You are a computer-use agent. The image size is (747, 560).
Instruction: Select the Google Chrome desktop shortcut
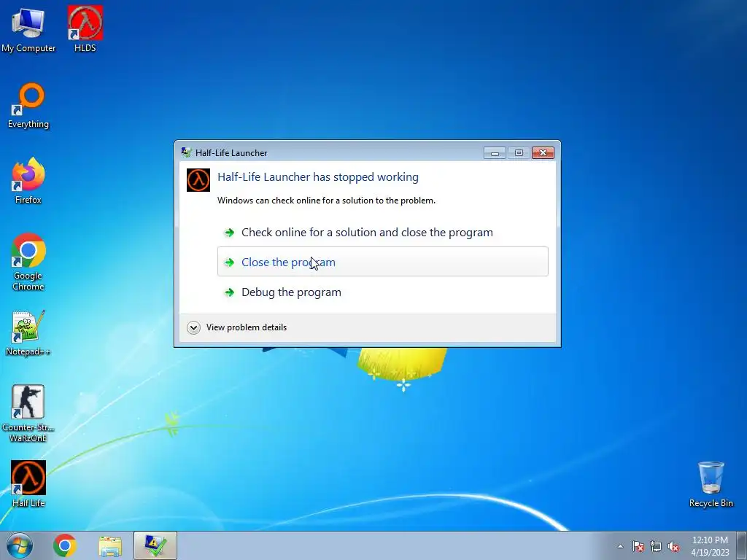28,262
